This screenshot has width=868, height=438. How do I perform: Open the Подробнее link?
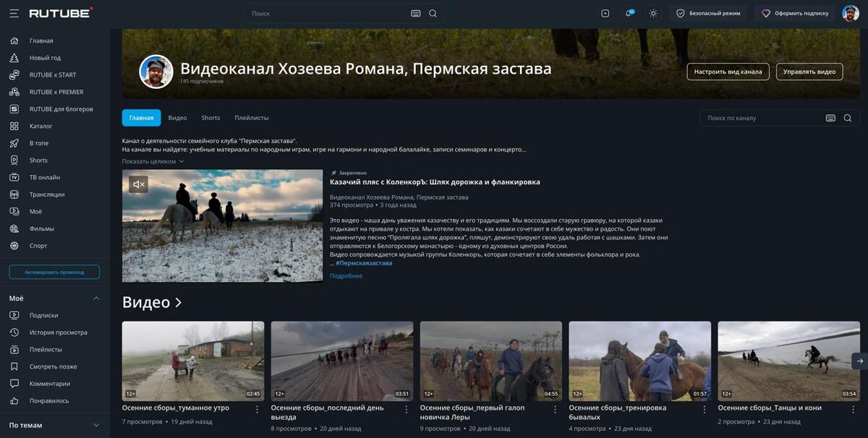pyautogui.click(x=346, y=276)
